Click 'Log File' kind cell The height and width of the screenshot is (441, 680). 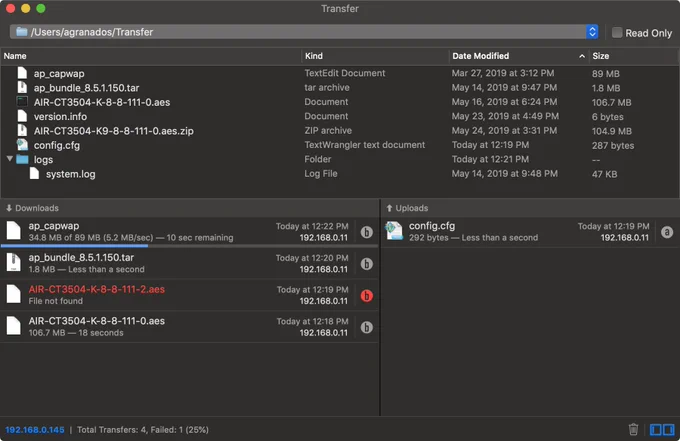coord(320,173)
